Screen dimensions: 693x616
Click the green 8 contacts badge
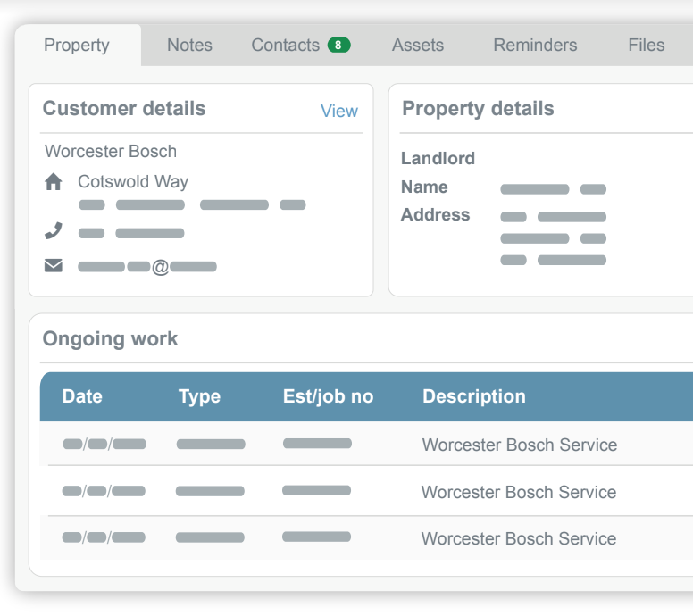click(x=338, y=45)
